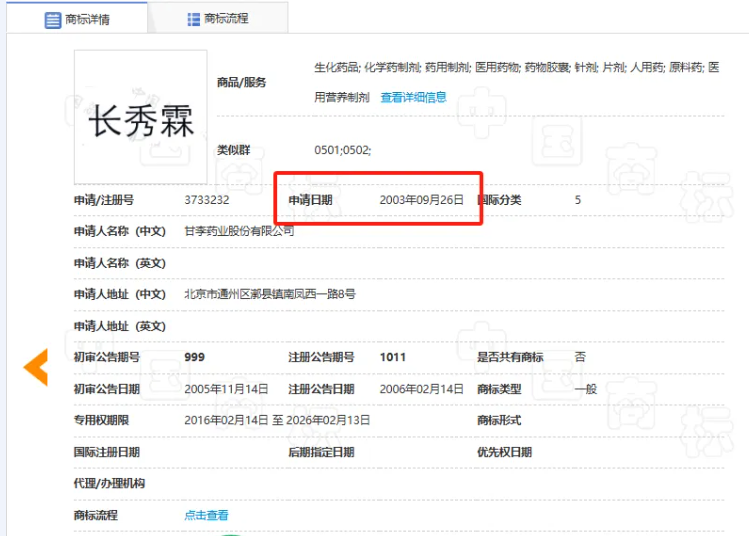Click the 专用权期限 date range value
The width and height of the screenshot is (749, 536).
click(x=277, y=420)
